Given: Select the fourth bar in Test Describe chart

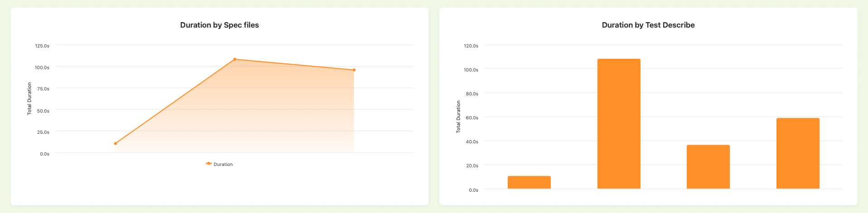Looking at the screenshot, I should point(798,153).
